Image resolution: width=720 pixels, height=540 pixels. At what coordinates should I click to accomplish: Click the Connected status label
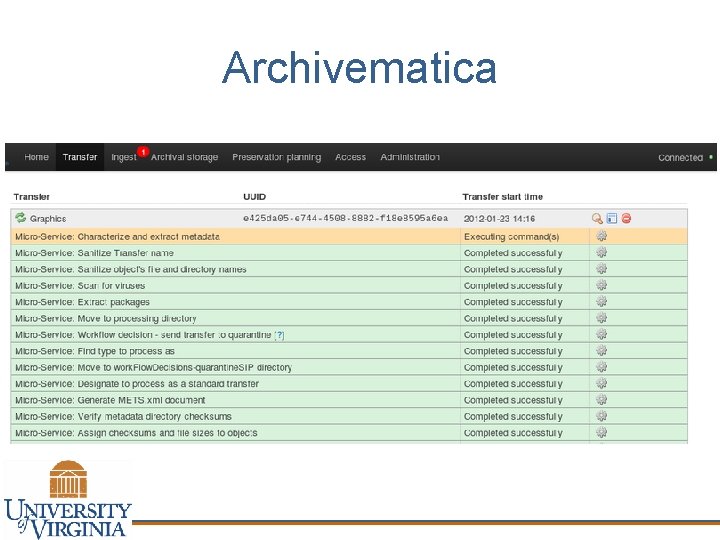[680, 158]
